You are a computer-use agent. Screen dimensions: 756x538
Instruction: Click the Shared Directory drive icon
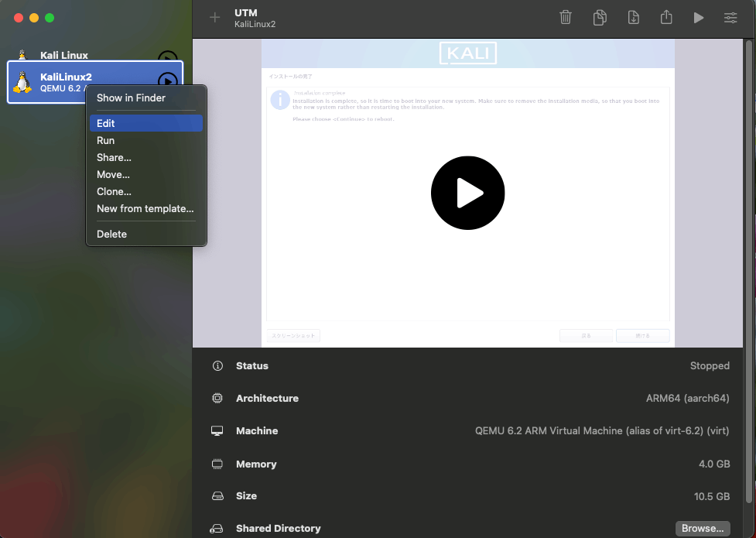coord(217,529)
